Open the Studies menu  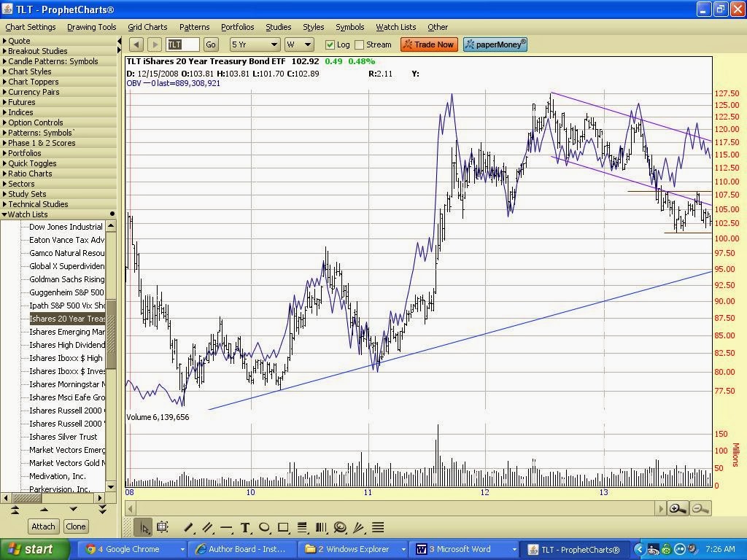click(278, 27)
